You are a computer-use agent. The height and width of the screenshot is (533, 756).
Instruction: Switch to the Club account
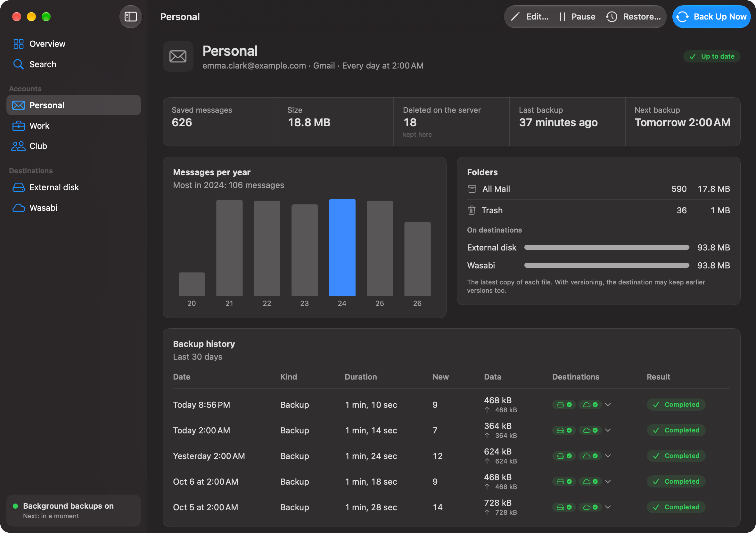[x=73, y=146]
